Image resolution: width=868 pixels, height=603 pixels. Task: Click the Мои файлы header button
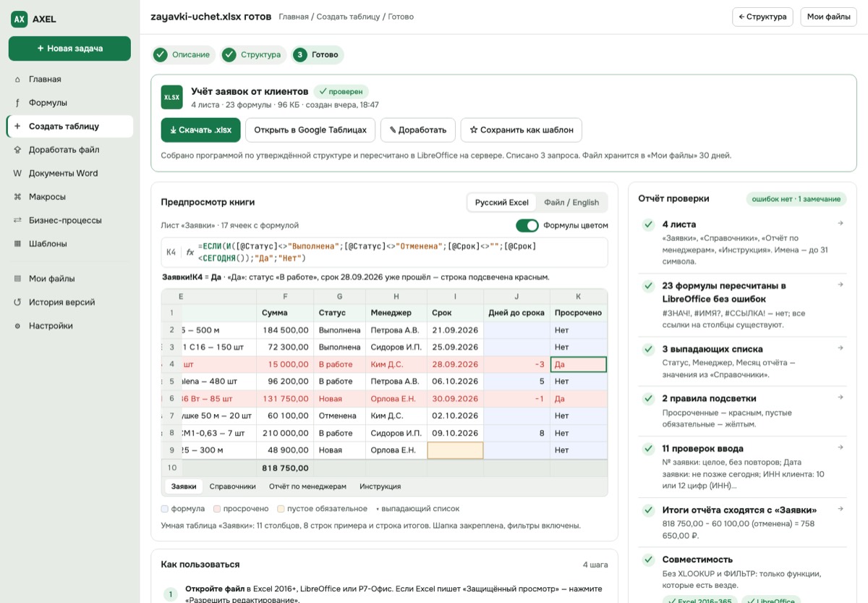coord(828,17)
